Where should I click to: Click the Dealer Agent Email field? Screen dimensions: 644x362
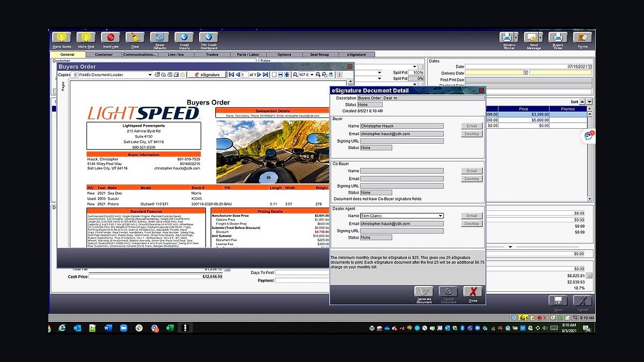point(402,224)
